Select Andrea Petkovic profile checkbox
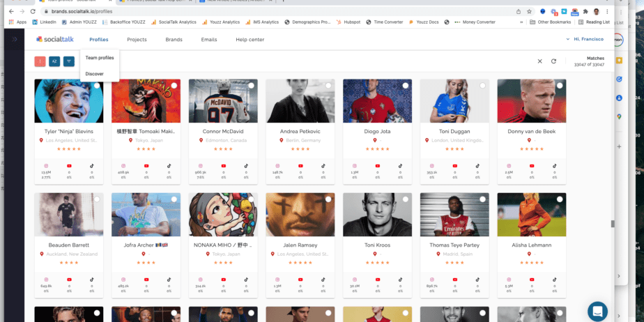The width and height of the screenshot is (644, 322). pos(328,86)
